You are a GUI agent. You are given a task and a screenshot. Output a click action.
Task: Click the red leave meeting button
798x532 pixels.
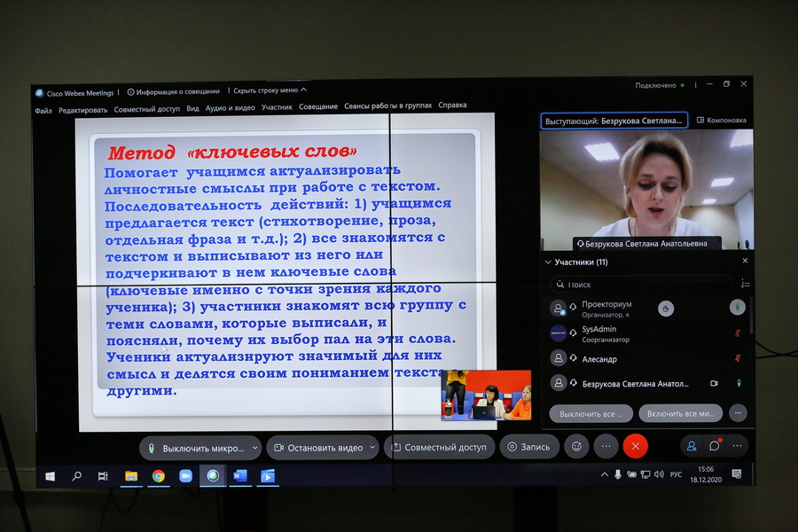[635, 447]
